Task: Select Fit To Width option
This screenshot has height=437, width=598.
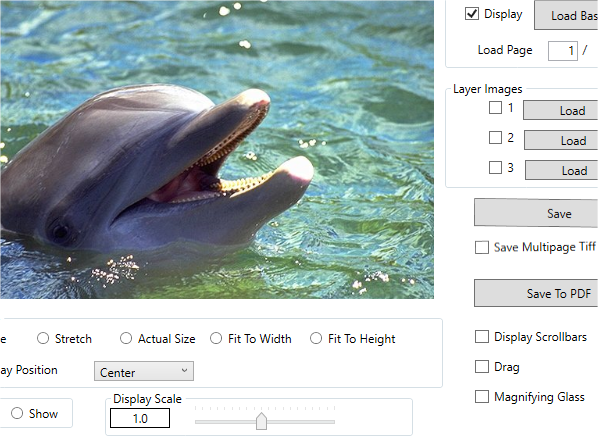Action: (x=216, y=338)
